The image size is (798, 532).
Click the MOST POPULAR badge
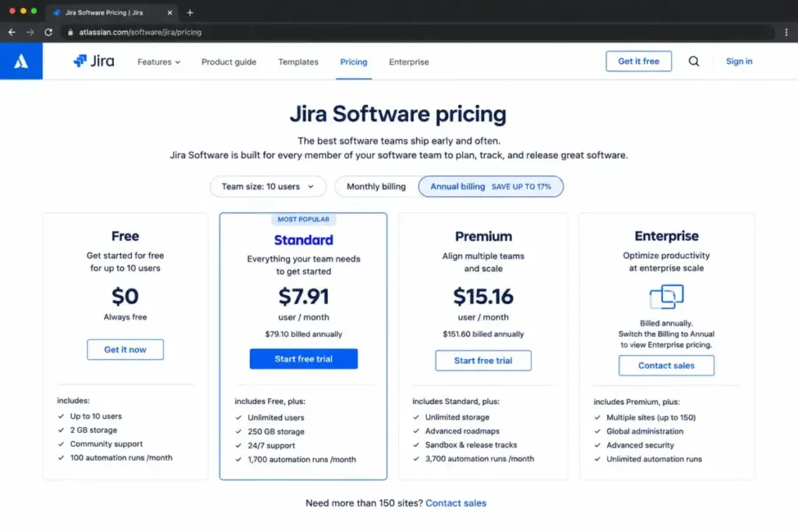pyautogui.click(x=303, y=219)
